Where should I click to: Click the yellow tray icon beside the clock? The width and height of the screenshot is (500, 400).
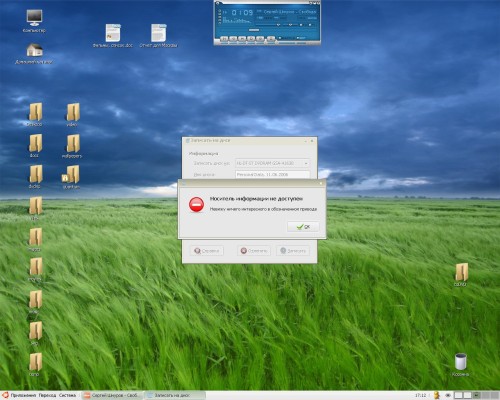(437, 395)
